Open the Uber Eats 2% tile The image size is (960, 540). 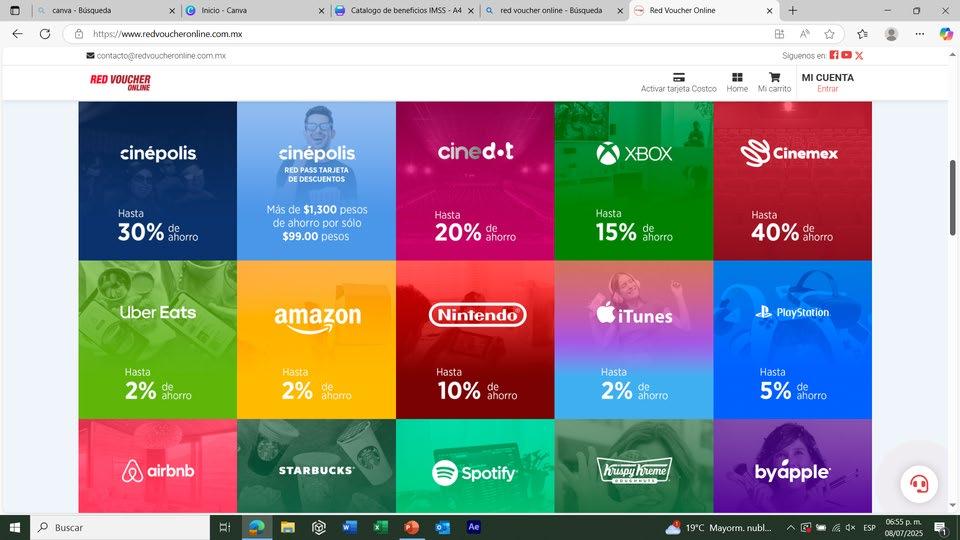click(x=157, y=340)
